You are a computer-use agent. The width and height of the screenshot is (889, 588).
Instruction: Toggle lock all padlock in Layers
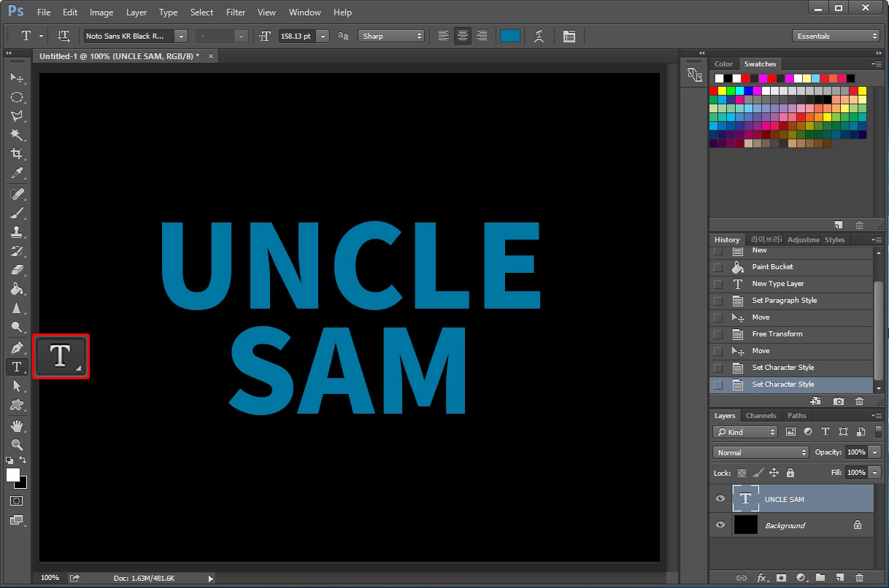790,473
